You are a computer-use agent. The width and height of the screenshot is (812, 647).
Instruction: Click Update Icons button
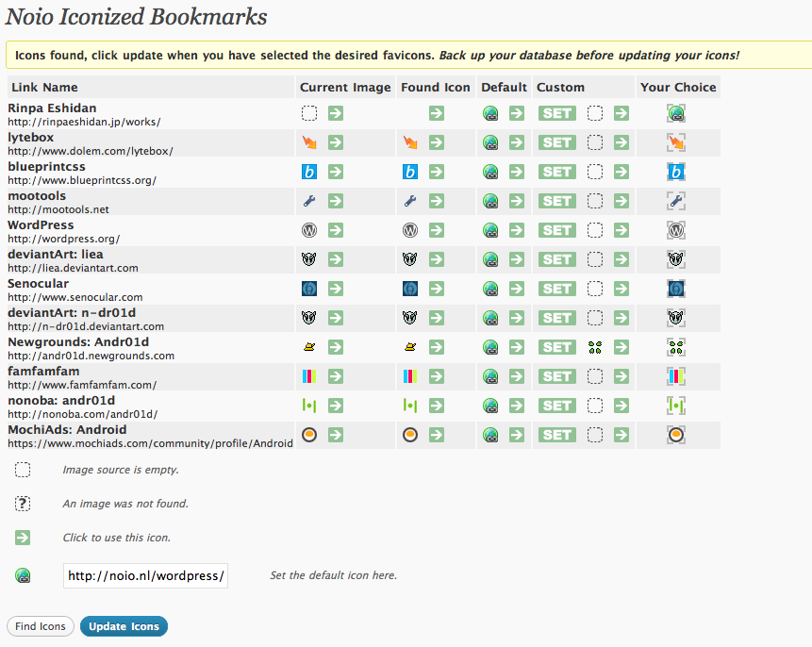coord(124,626)
